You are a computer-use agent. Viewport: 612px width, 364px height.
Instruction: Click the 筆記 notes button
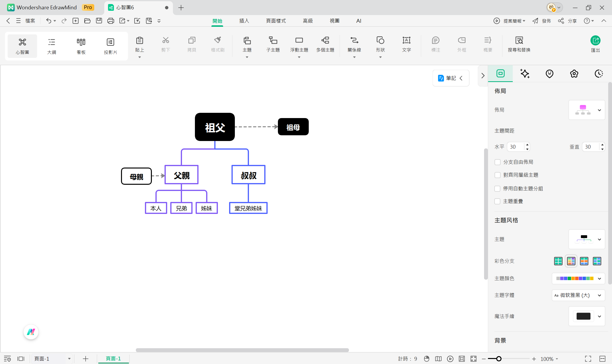tap(451, 78)
